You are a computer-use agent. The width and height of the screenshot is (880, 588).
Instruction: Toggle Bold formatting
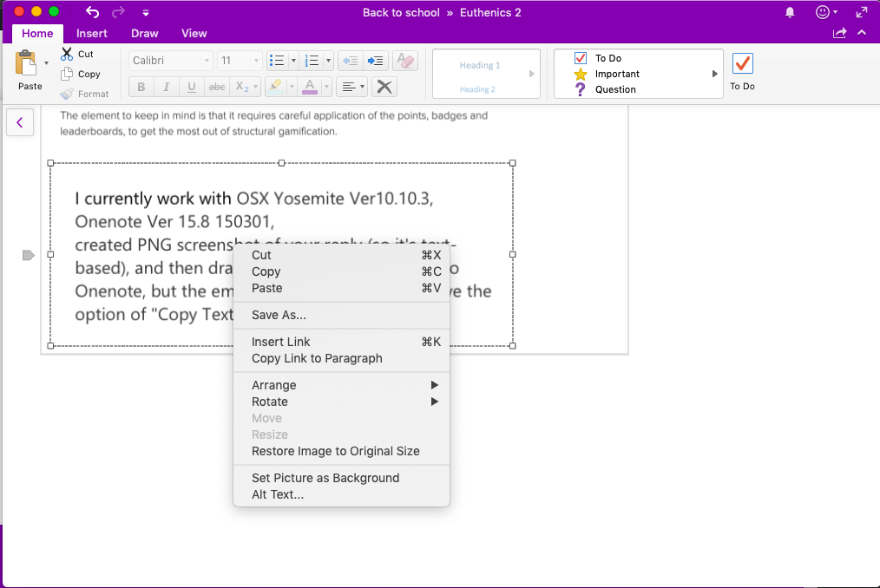141,87
